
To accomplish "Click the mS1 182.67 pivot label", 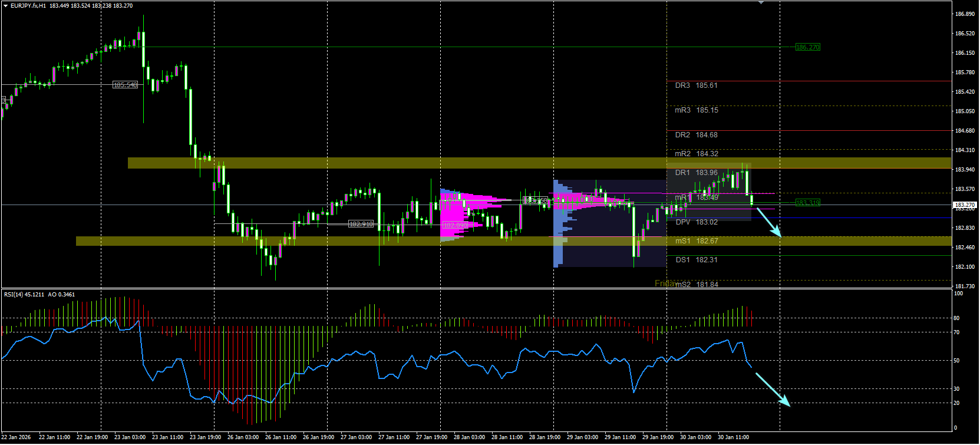I will [x=697, y=241].
